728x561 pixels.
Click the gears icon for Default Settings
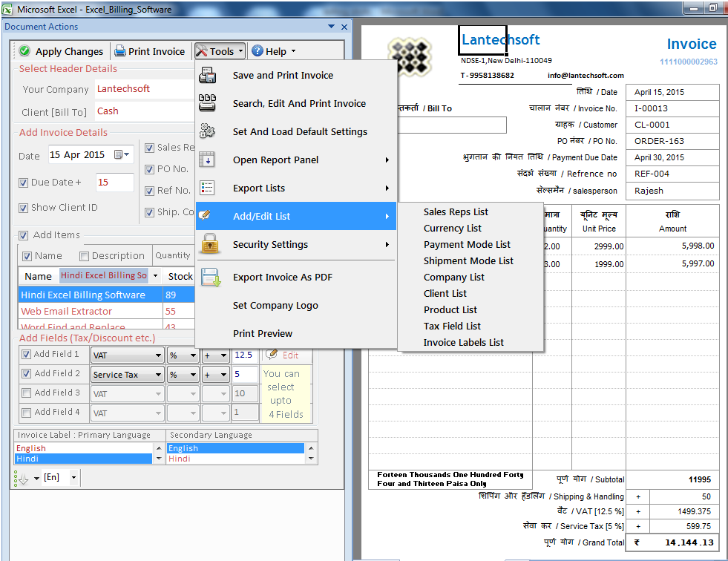(x=207, y=131)
